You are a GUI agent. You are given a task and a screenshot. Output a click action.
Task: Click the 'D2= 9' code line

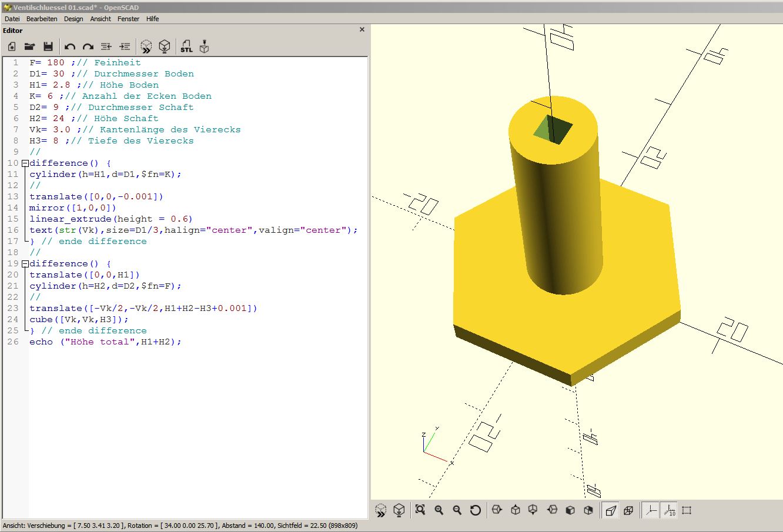112,107
